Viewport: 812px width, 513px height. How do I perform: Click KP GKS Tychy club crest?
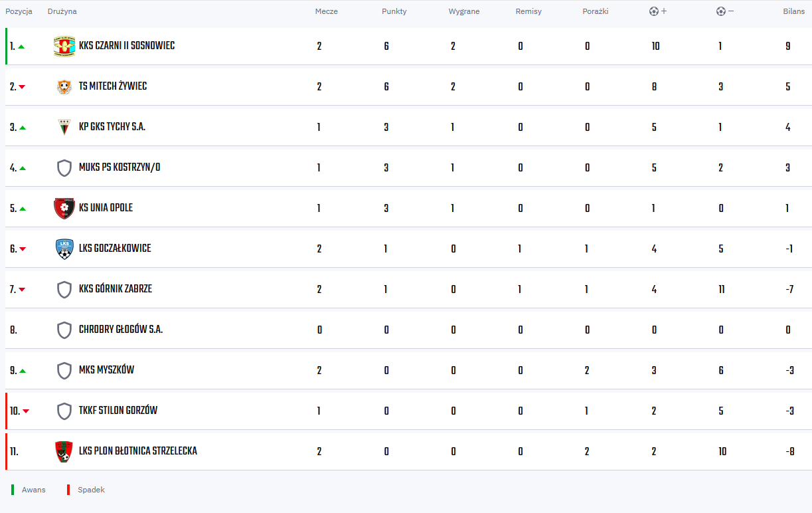[64, 128]
